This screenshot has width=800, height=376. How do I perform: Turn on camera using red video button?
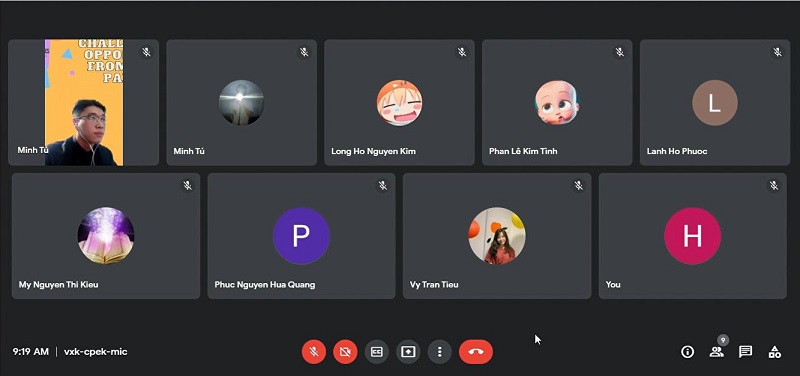click(345, 352)
